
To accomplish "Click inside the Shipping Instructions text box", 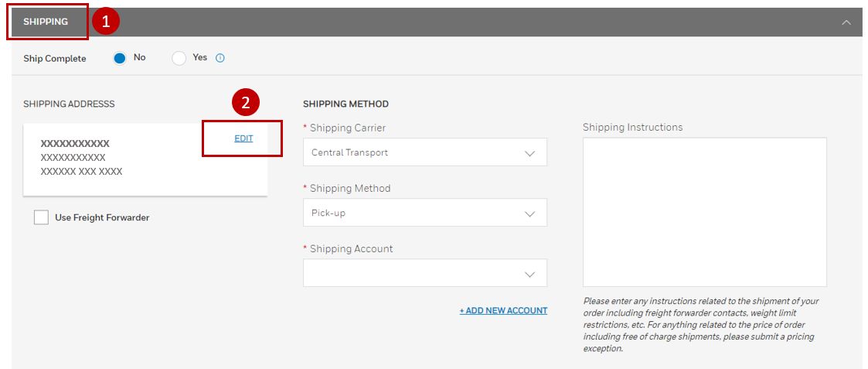I will click(704, 212).
